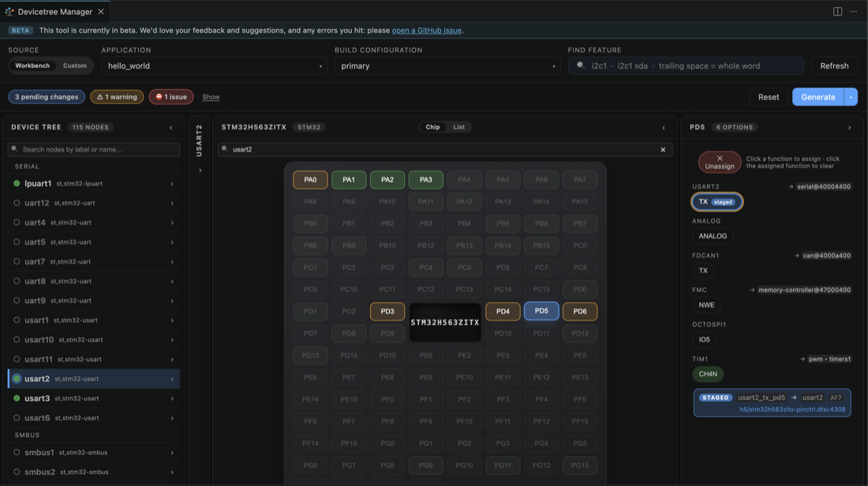Enable the uart5 node status circle
This screenshot has width=868, height=486.
coord(17,242)
